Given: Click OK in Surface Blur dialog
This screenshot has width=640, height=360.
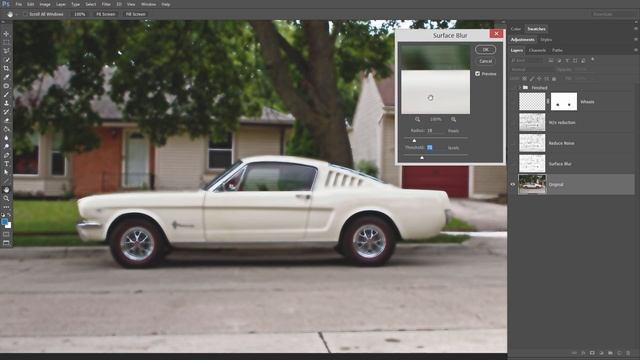Looking at the screenshot, I should (x=485, y=50).
